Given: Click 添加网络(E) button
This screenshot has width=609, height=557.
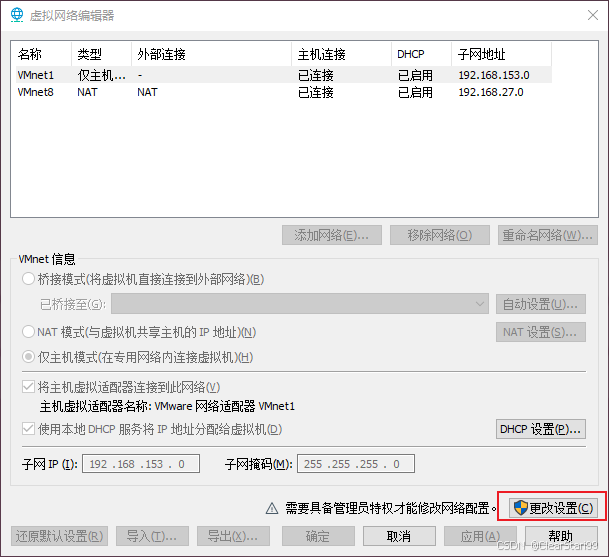Looking at the screenshot, I should 332,235.
